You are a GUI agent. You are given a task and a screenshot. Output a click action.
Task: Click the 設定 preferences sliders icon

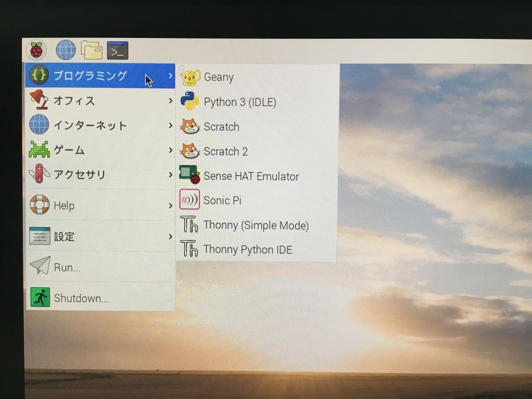pos(39,236)
